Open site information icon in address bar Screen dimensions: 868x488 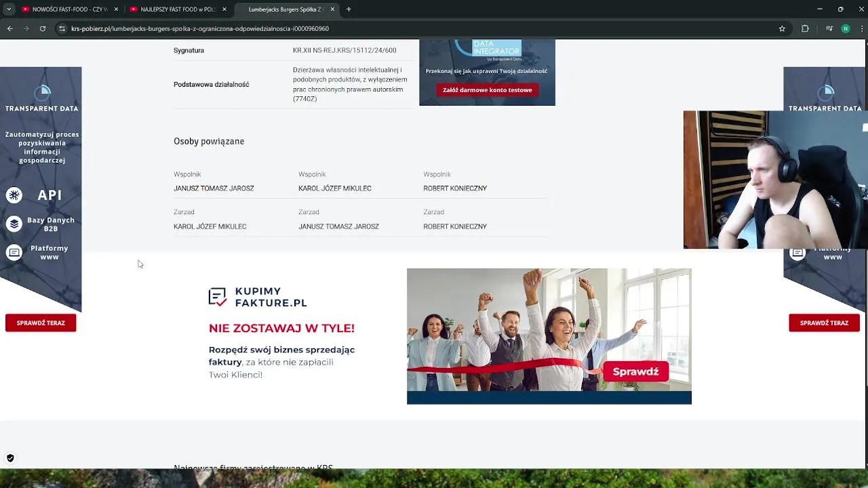(x=62, y=28)
